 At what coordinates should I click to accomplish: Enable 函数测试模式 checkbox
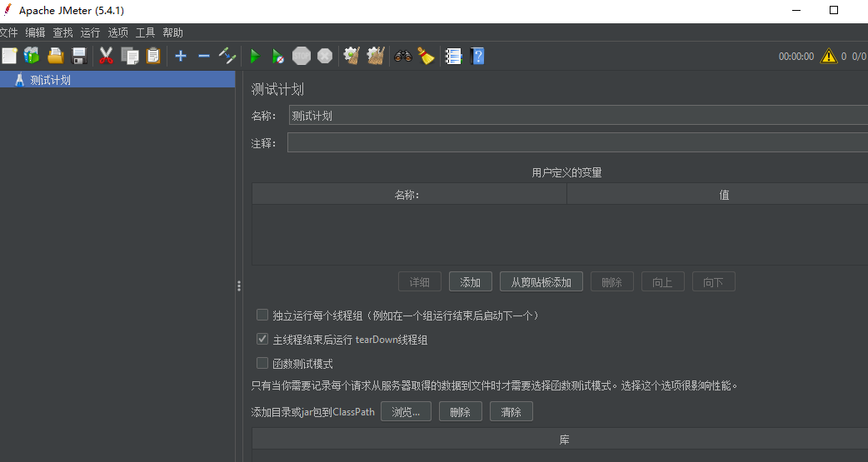tap(262, 363)
